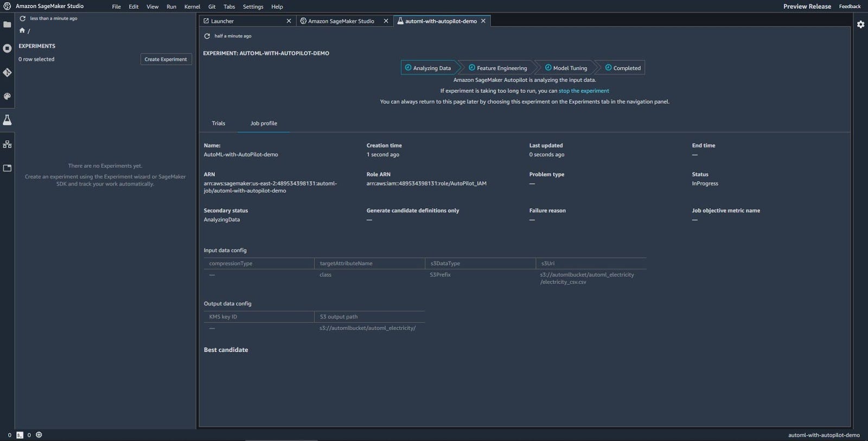
Task: Open the File Browser folder icon in sidebar
Action: click(7, 24)
